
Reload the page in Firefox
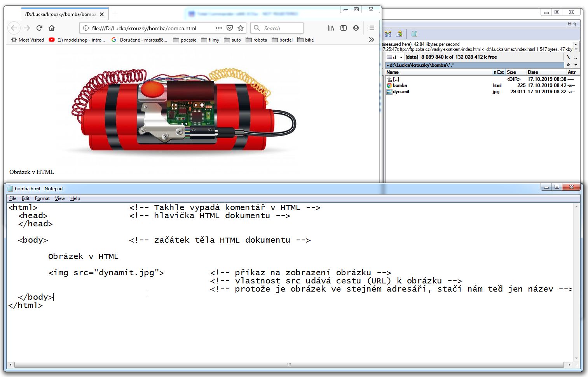[39, 28]
